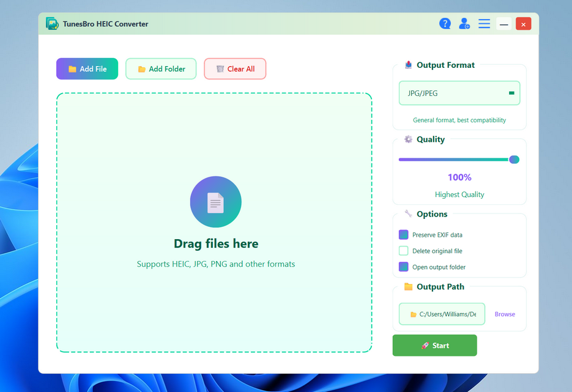
Task: Enable Delete original file
Action: pos(404,251)
